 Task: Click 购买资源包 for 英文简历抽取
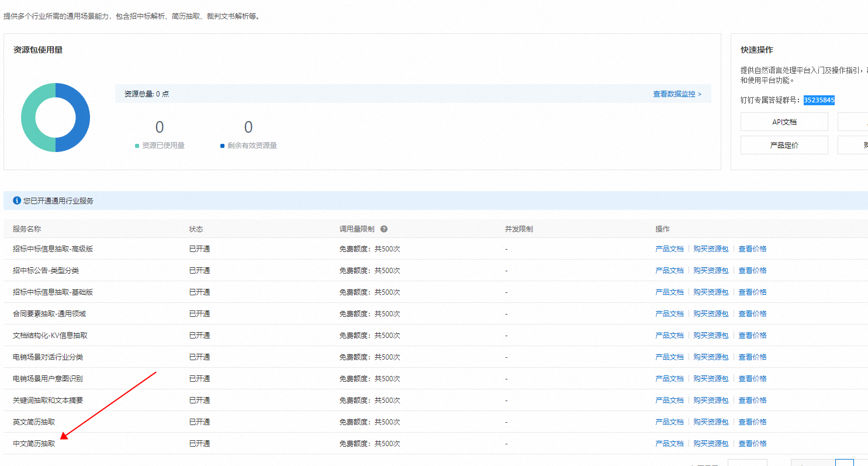point(711,422)
